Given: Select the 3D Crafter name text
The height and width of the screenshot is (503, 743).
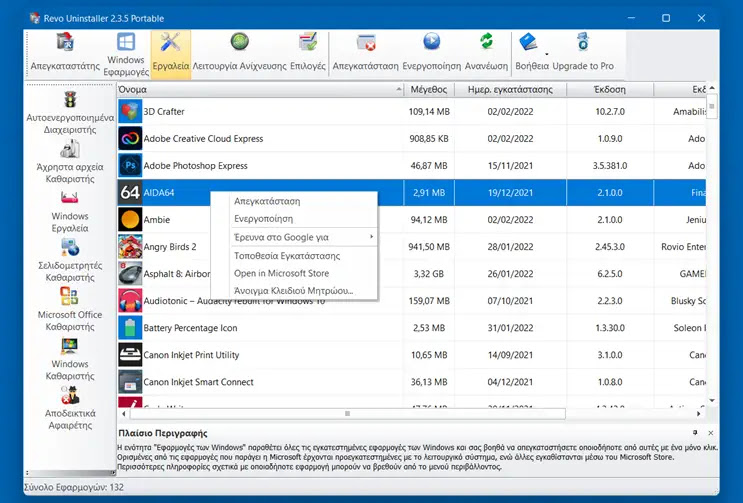Looking at the screenshot, I should coord(164,112).
